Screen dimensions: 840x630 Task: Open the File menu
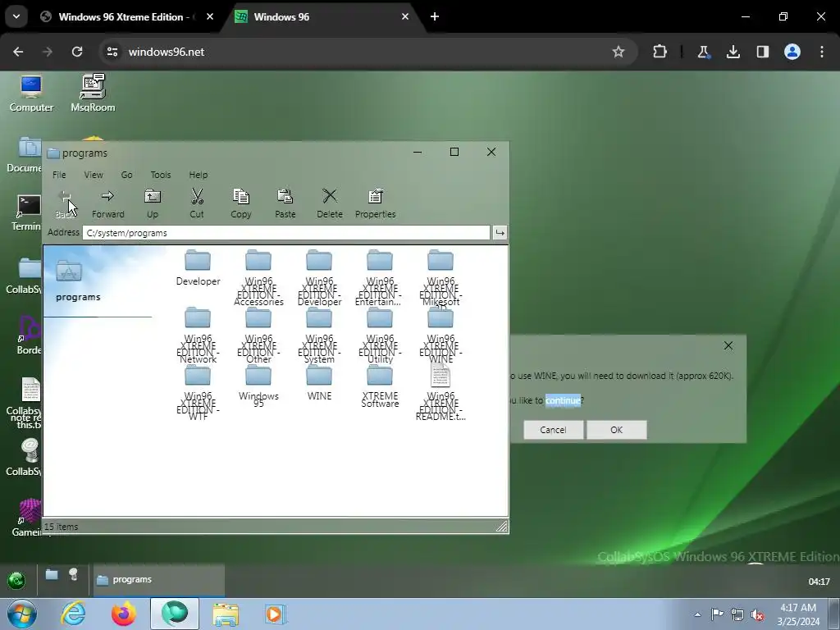(x=59, y=175)
